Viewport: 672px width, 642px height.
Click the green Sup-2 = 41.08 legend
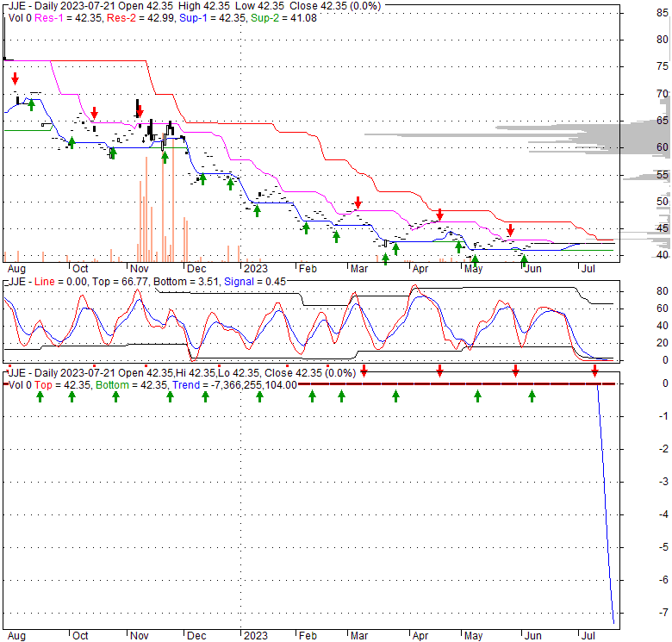(283, 18)
